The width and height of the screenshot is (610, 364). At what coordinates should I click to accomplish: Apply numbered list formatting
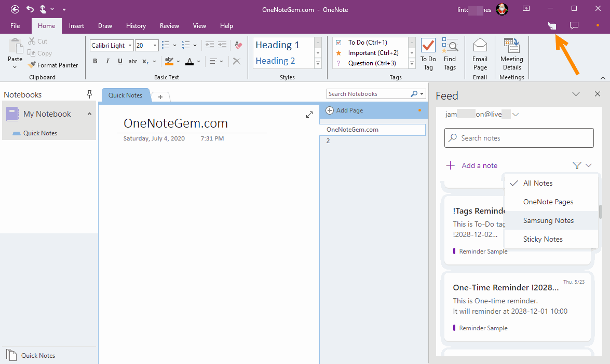click(185, 46)
